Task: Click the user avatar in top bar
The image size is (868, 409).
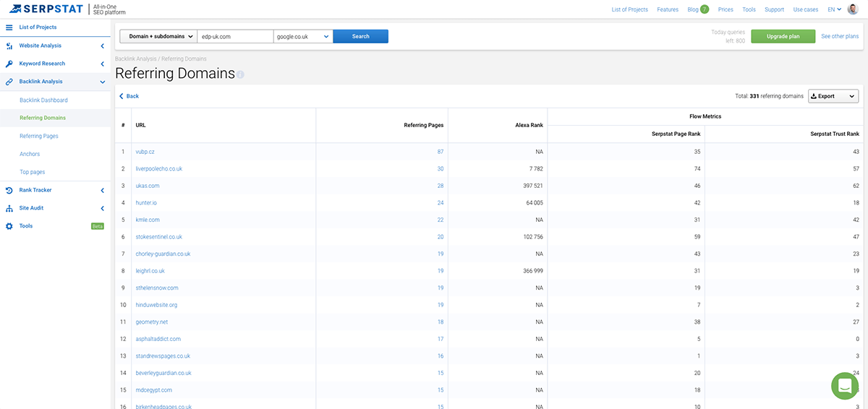Action: [x=854, y=9]
